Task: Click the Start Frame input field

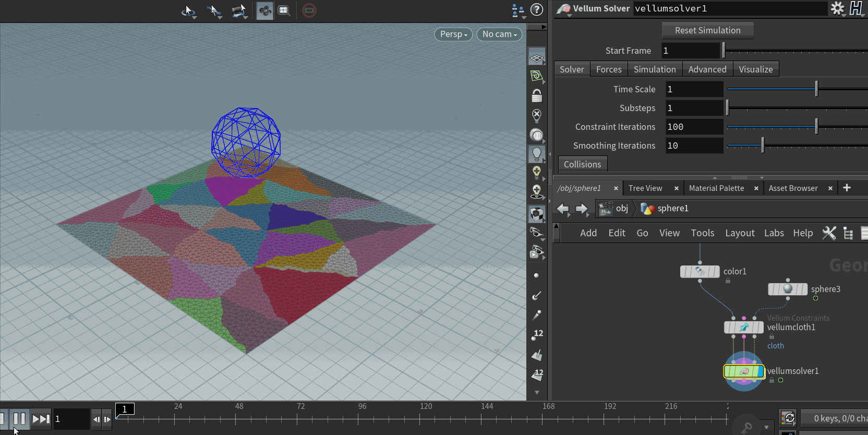Action: pos(691,51)
